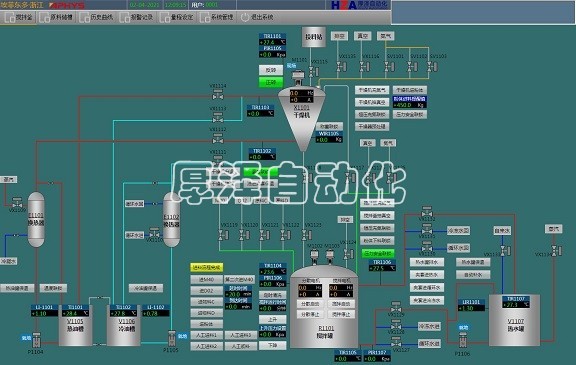The height and width of the screenshot is (365, 576).
Task: Click the 上升 raise button
Action: pyautogui.click(x=272, y=319)
